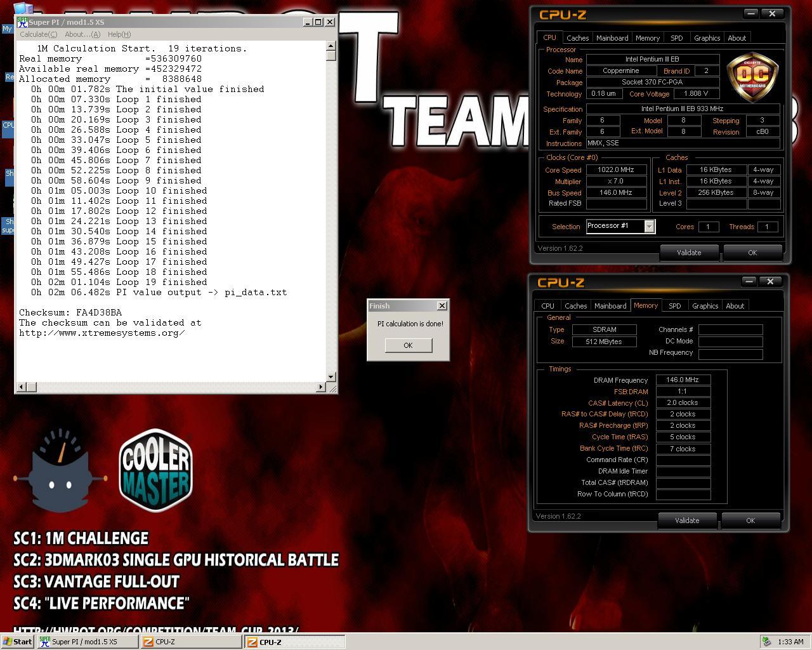Viewport: 812px width, 650px height.
Task: Select Memory tab in lower CPU-Z window
Action: click(646, 305)
